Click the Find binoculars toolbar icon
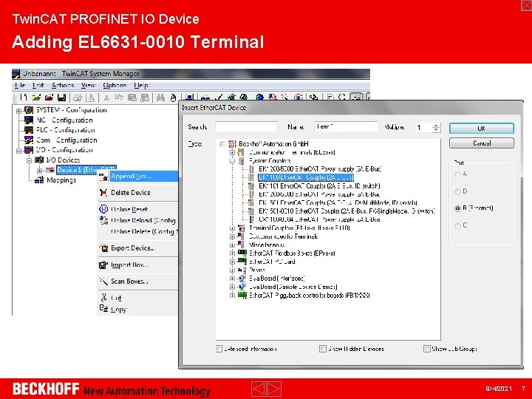Image resolution: width=532 pixels, height=399 pixels. [x=160, y=98]
